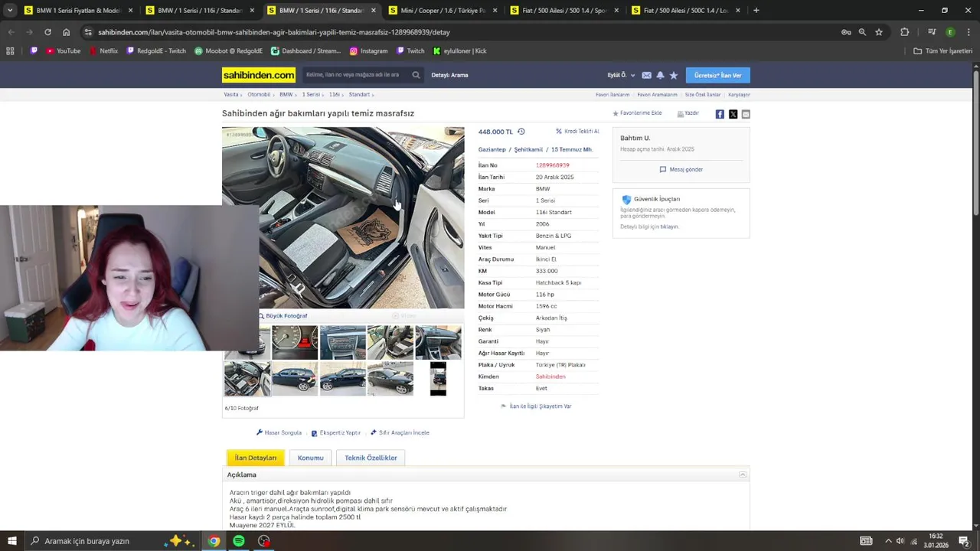Switch to the İlan Detayları tab
This screenshot has height=551, width=980.
click(256, 458)
